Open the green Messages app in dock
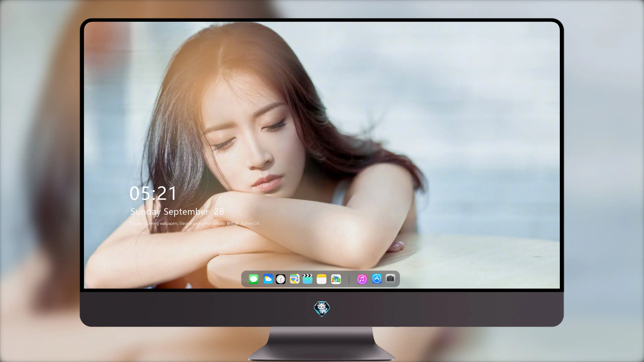The height and width of the screenshot is (362, 644). click(x=254, y=279)
